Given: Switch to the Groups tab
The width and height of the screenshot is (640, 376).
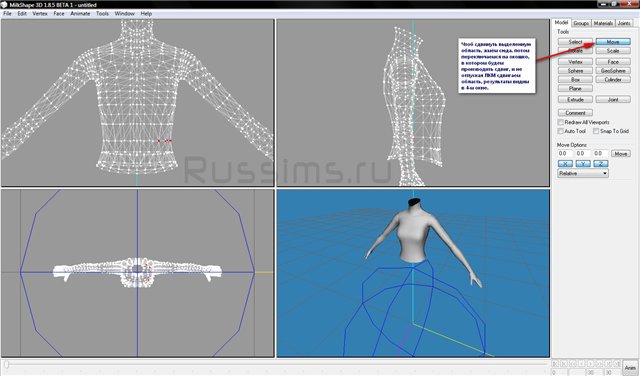Looking at the screenshot, I should click(581, 23).
